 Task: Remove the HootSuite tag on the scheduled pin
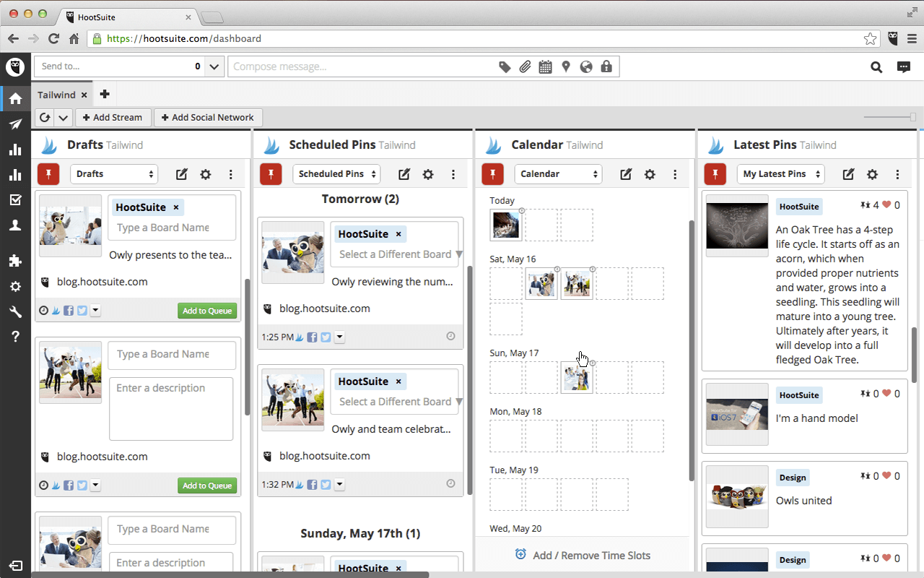(x=398, y=233)
